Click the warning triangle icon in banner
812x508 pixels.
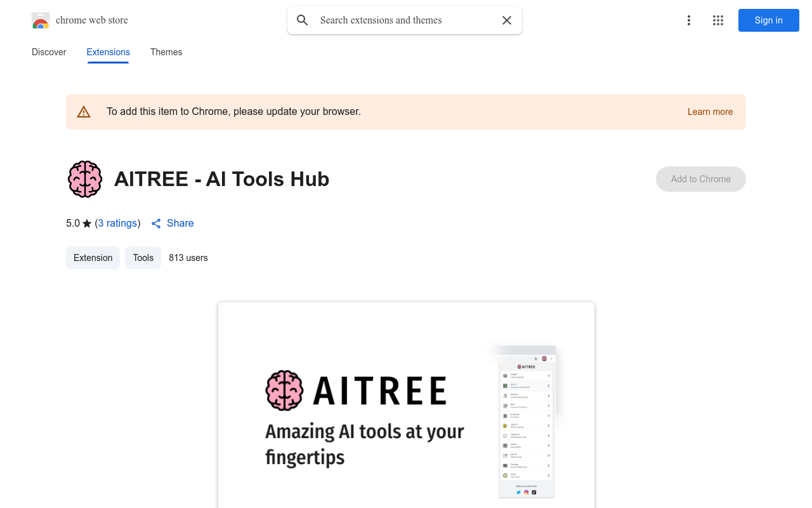tap(84, 112)
